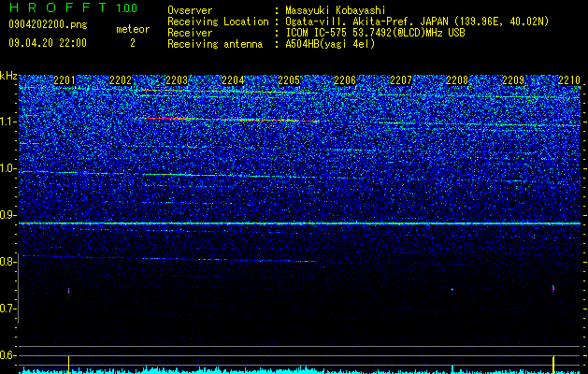Viewport: 588px width, 374px height.
Task: Click the 2206 time marker label
Action: tap(345, 80)
